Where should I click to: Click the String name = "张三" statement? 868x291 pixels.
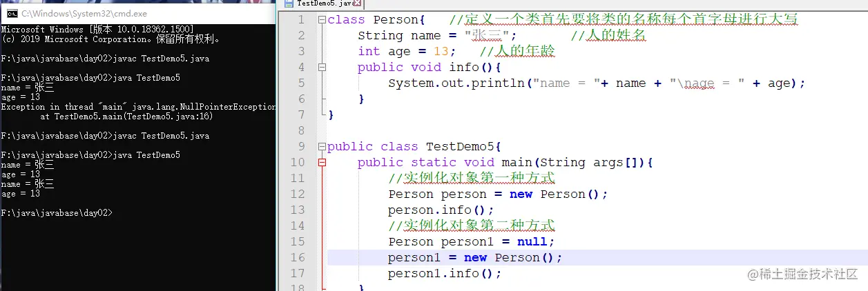point(437,35)
